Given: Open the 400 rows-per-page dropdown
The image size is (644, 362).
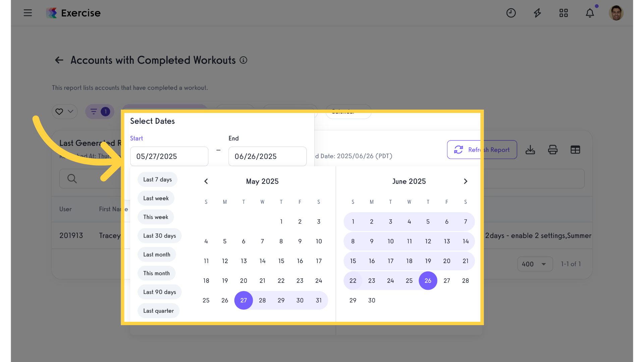Looking at the screenshot, I should [x=535, y=264].
